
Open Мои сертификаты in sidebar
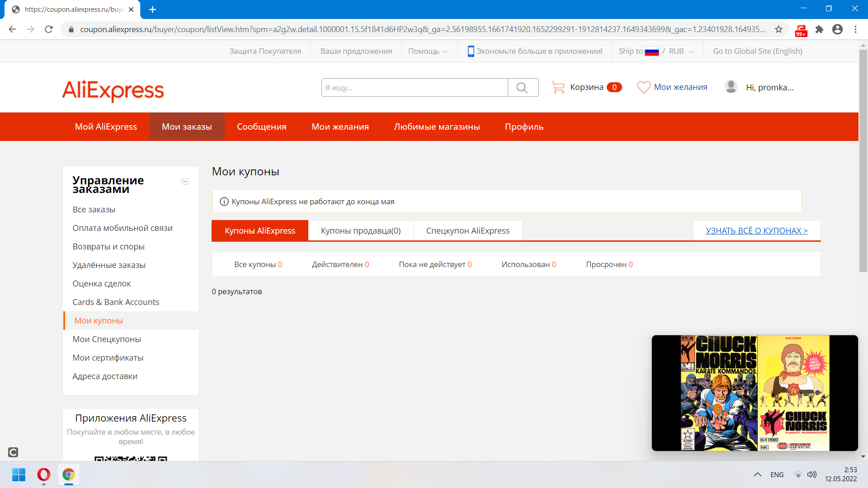[x=108, y=357]
